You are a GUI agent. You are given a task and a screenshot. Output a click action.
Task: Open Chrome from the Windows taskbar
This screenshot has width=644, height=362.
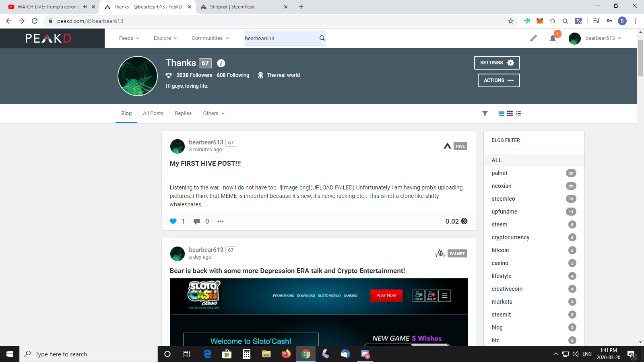pos(306,354)
